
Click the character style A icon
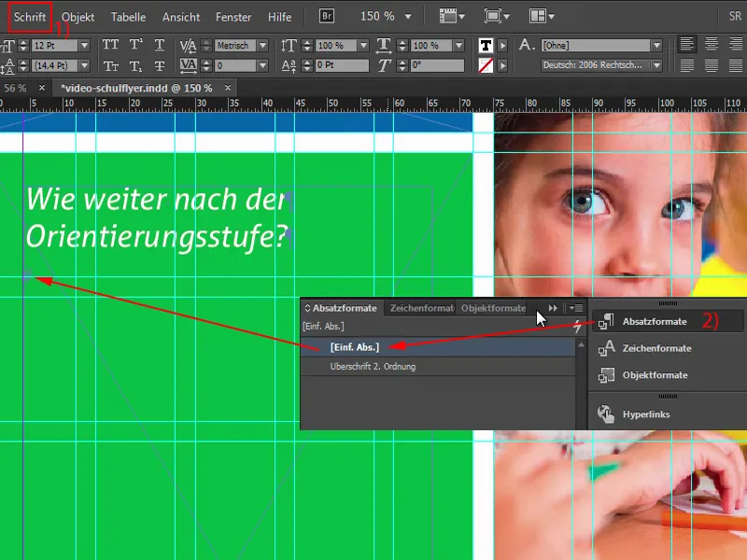point(526,45)
